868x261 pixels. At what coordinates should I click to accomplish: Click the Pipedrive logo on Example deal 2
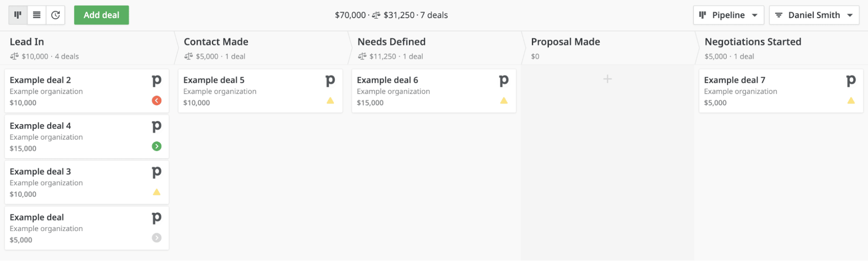click(156, 81)
